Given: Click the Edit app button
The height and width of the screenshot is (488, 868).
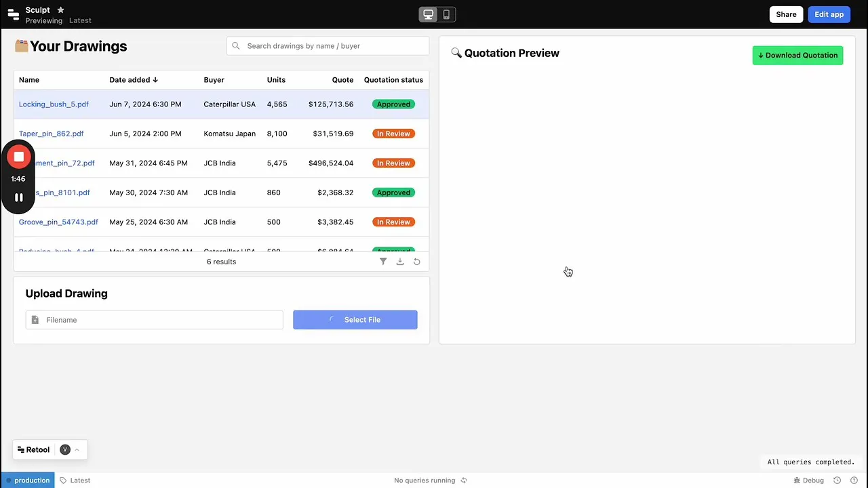Looking at the screenshot, I should 829,14.
